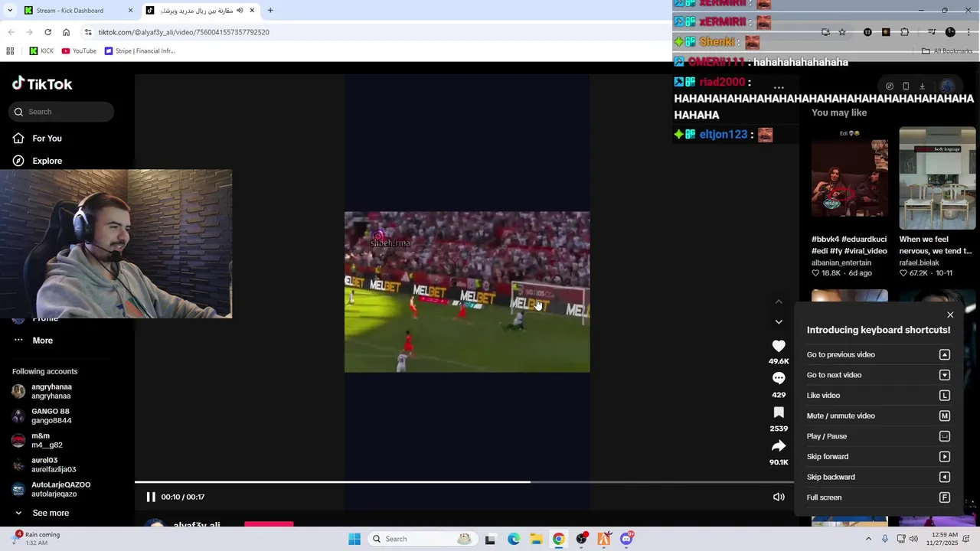Click the TikTok search field
Image resolution: width=980 pixels, height=551 pixels.
click(61, 112)
